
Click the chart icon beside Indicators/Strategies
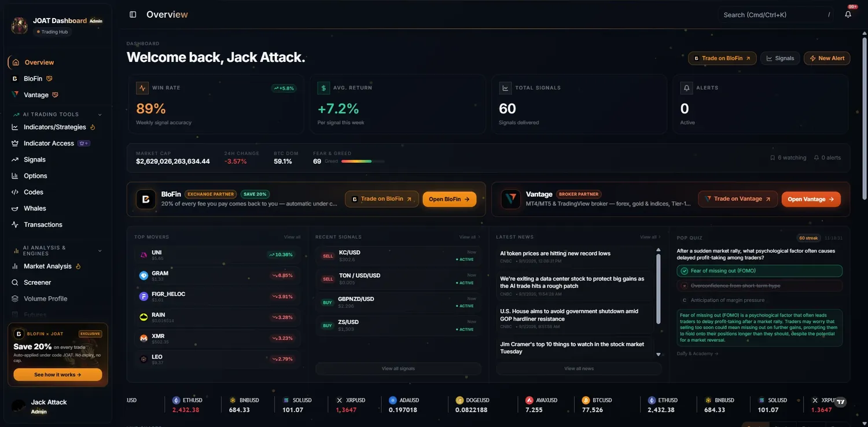point(15,127)
